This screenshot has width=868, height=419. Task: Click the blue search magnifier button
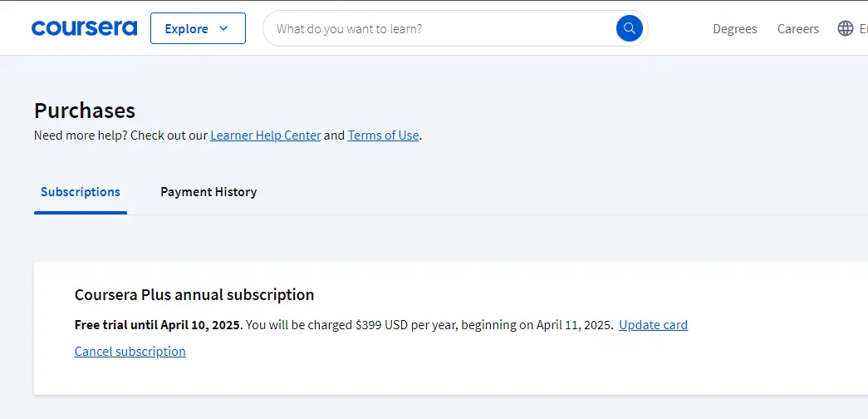(630, 28)
